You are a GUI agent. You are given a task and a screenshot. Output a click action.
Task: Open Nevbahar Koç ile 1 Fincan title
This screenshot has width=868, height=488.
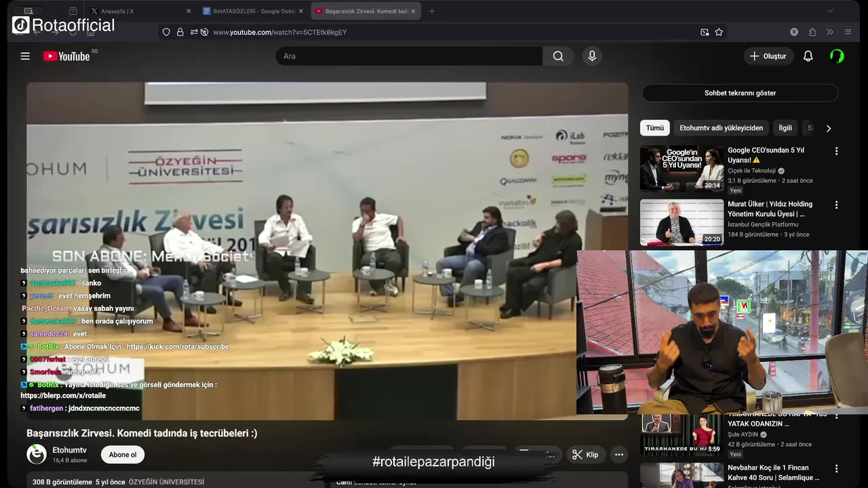(x=773, y=472)
